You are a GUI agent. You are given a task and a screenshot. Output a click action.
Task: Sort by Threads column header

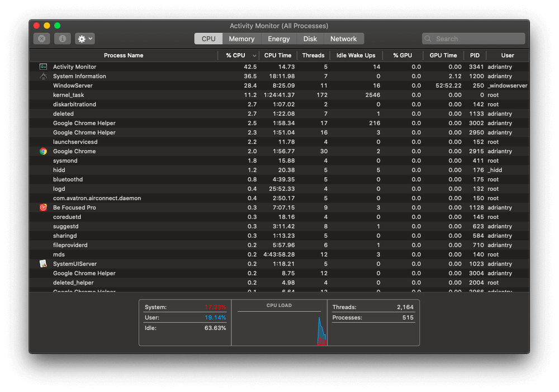[x=314, y=55]
